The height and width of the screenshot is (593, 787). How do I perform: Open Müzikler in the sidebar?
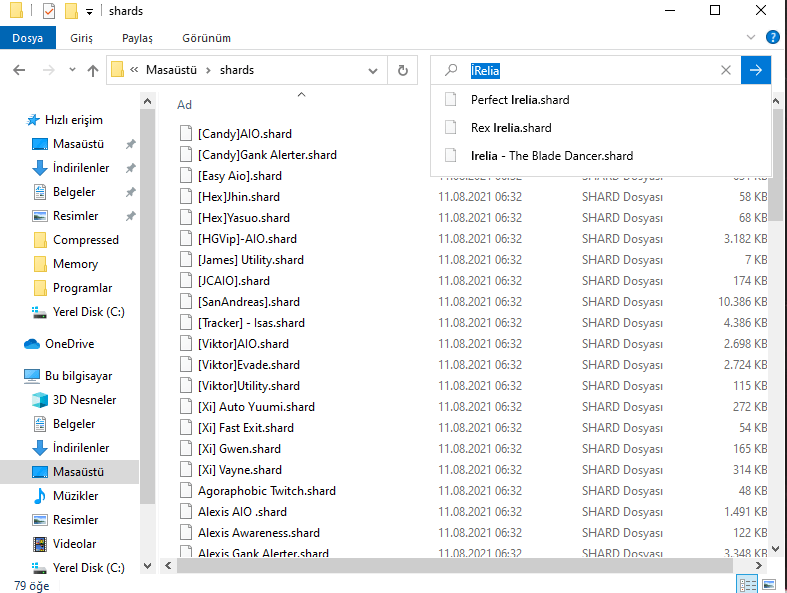click(x=75, y=497)
